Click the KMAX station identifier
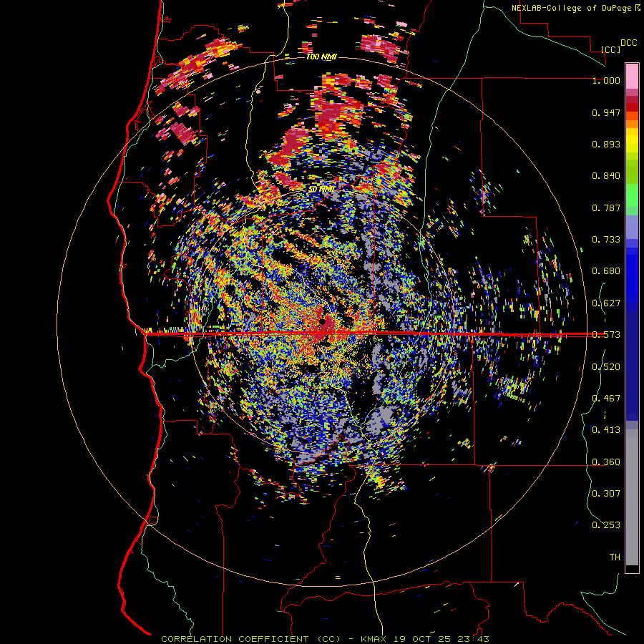This screenshot has height=644, width=644. point(374,639)
